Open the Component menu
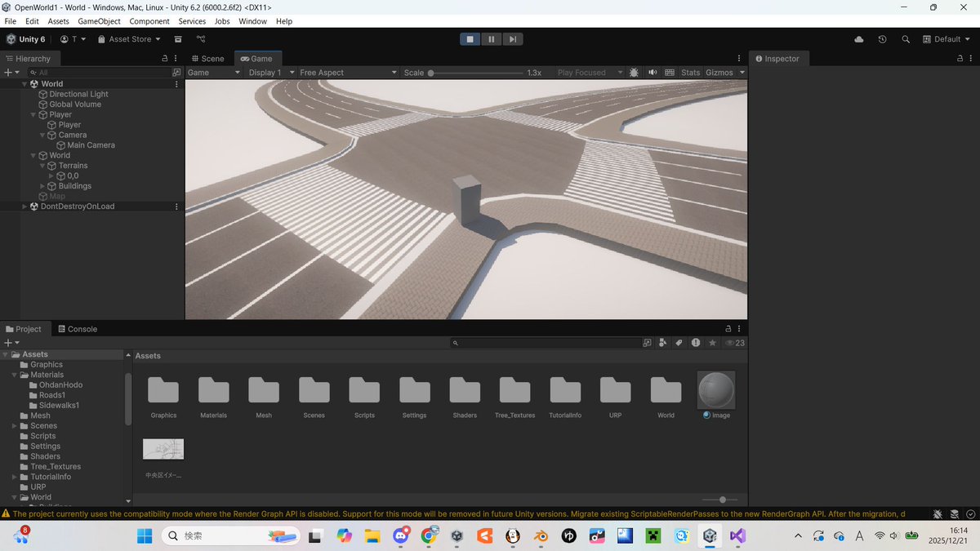Viewport: 980px width, 551px height. (149, 21)
